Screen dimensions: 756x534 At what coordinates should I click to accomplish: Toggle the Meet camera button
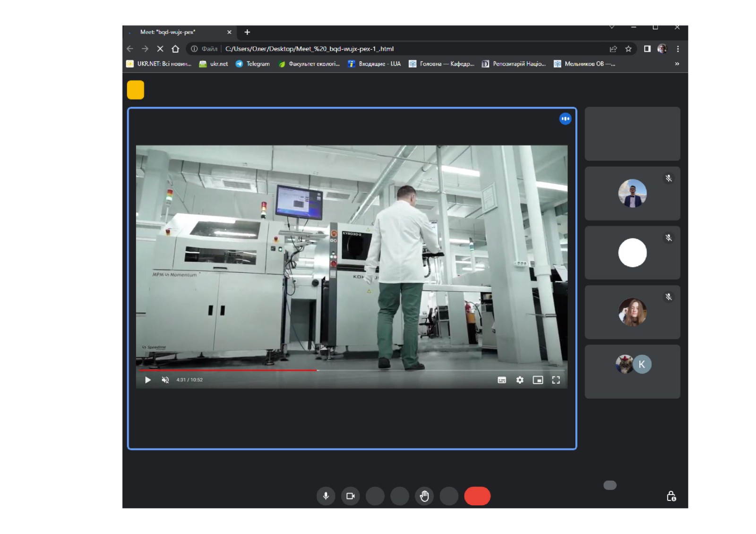(350, 496)
